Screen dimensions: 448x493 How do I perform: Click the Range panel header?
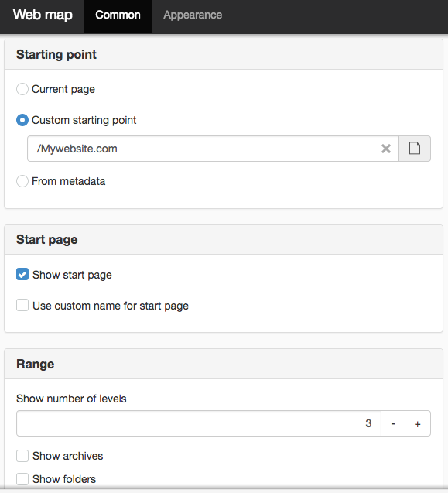click(224, 364)
